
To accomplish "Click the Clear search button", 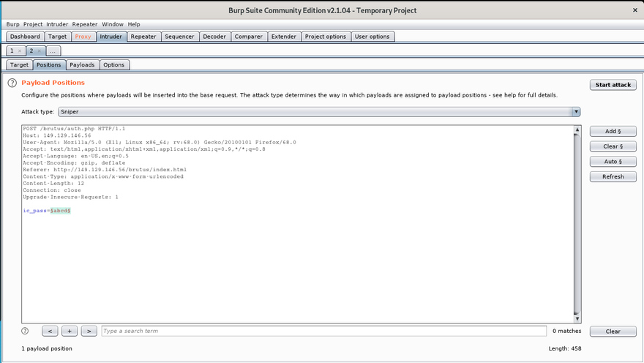I will (613, 332).
